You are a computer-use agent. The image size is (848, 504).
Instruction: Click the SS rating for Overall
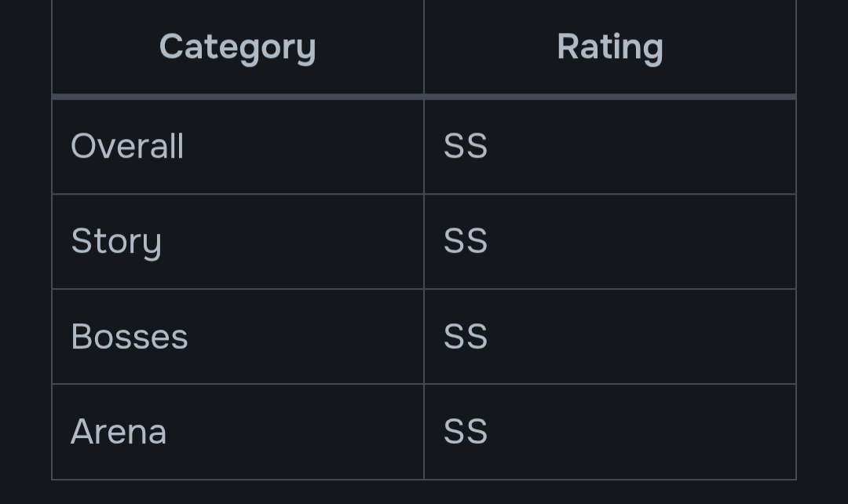click(x=466, y=146)
